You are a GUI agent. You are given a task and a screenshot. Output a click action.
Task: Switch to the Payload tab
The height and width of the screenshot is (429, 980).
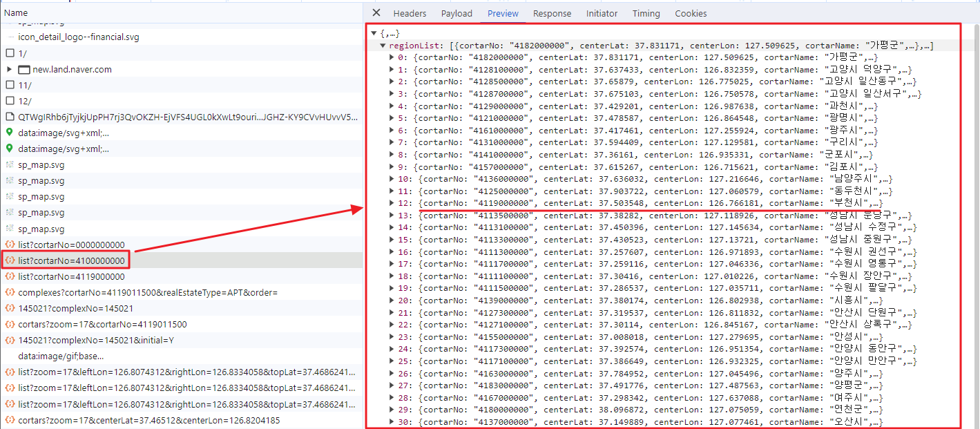457,13
